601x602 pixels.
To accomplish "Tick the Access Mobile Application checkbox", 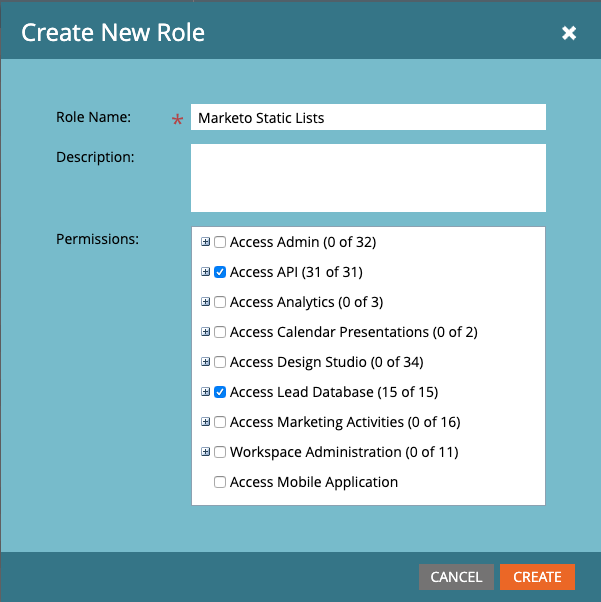I will (x=220, y=482).
